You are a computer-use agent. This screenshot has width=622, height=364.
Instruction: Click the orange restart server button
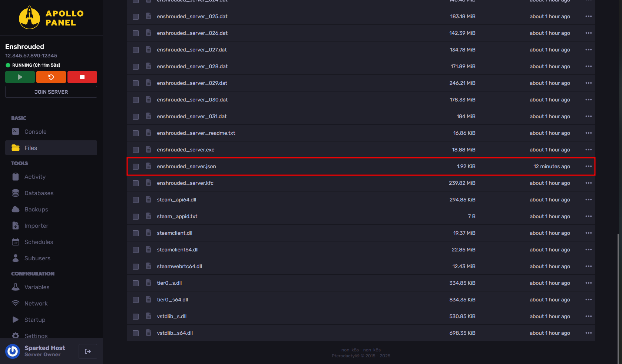[51, 77]
